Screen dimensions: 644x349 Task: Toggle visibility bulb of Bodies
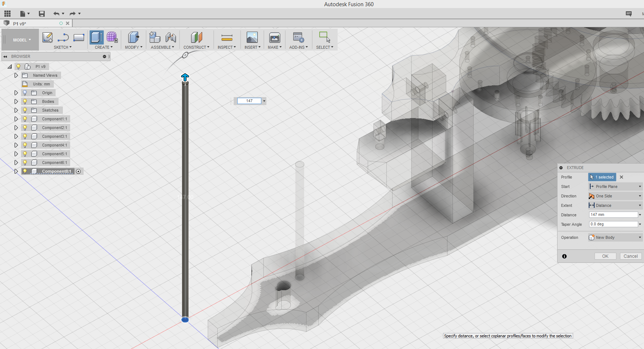25,101
